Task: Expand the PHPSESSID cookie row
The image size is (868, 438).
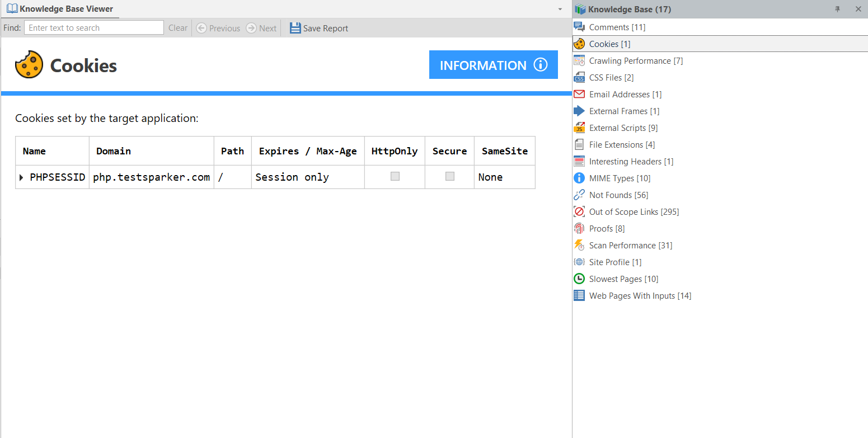Action: click(21, 177)
